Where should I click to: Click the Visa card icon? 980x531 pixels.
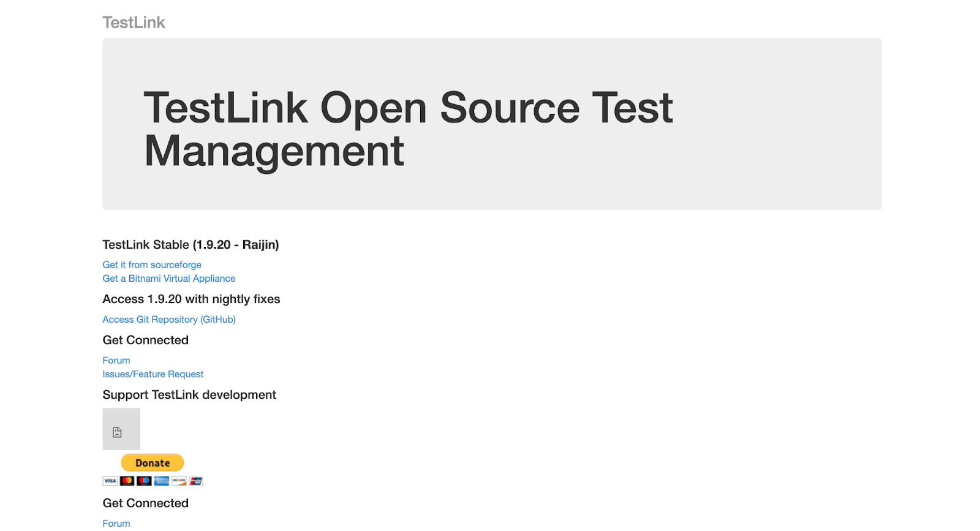click(110, 481)
